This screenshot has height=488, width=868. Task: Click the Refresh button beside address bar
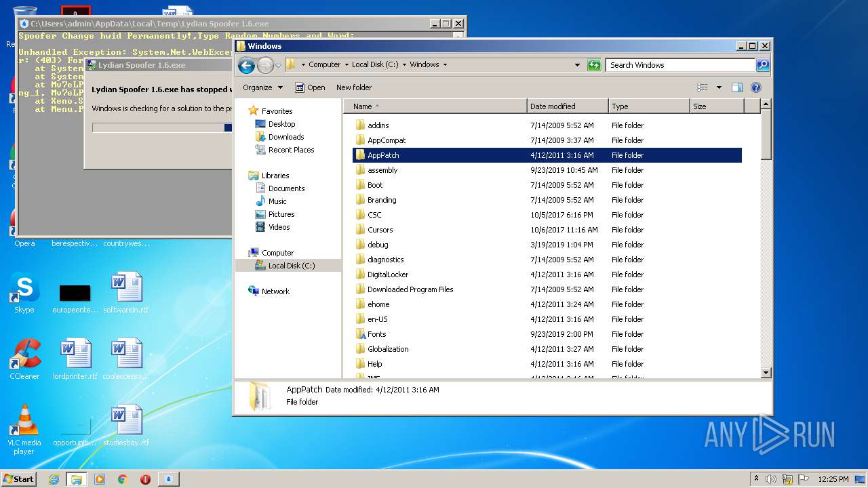click(x=594, y=65)
